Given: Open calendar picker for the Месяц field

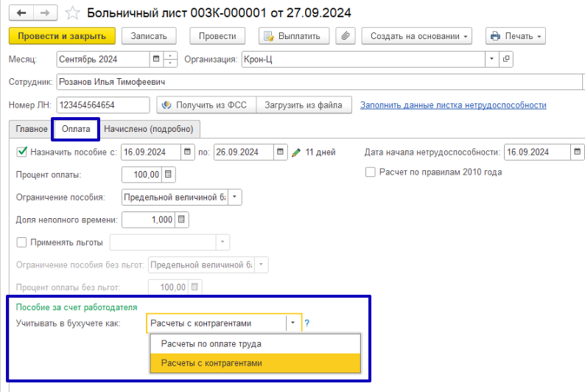Looking at the screenshot, I should click(x=155, y=59).
